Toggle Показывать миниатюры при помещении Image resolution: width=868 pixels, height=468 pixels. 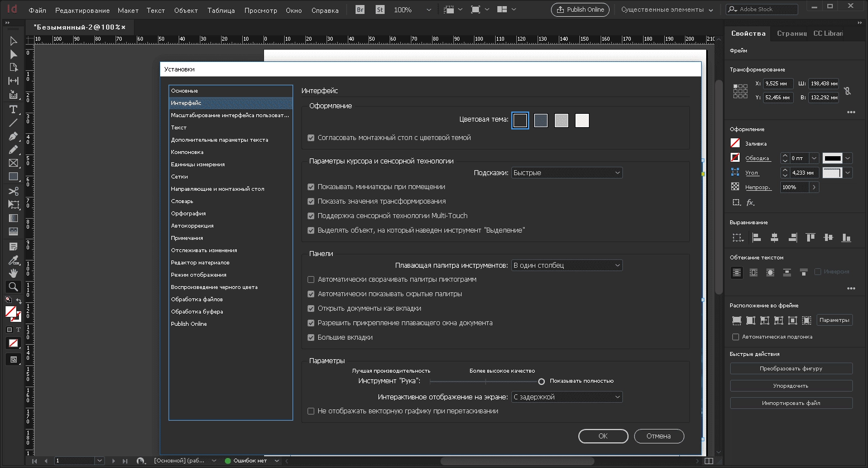click(x=311, y=187)
